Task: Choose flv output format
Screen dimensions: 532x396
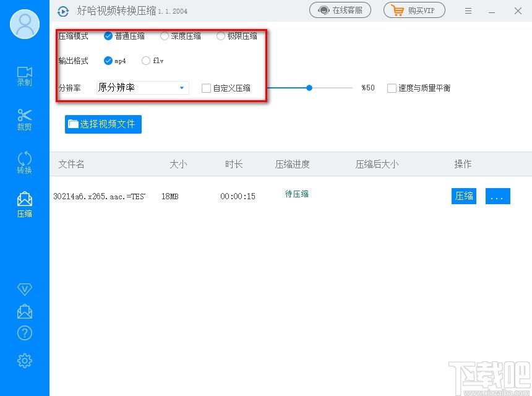Action: click(153, 61)
